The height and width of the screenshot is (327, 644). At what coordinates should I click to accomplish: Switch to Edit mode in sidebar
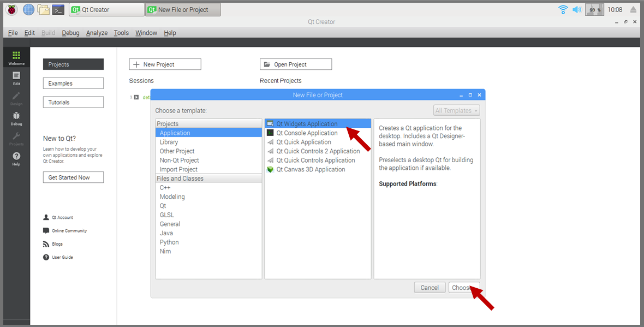point(16,78)
